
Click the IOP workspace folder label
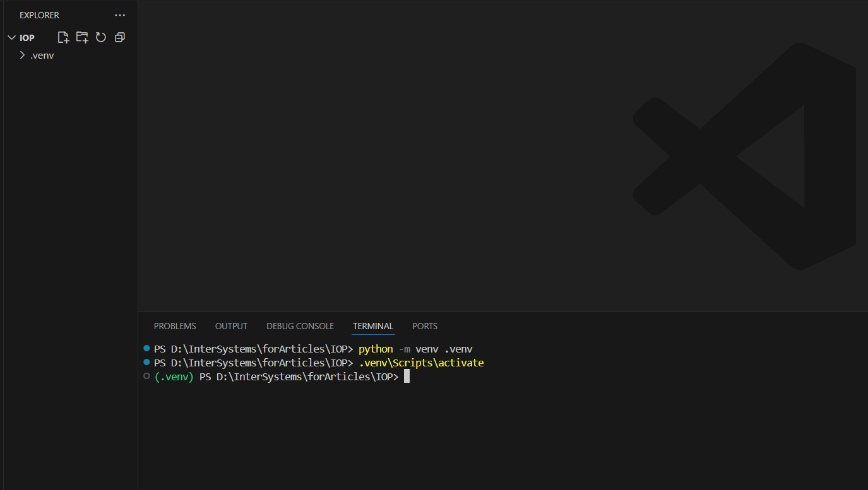click(x=27, y=38)
